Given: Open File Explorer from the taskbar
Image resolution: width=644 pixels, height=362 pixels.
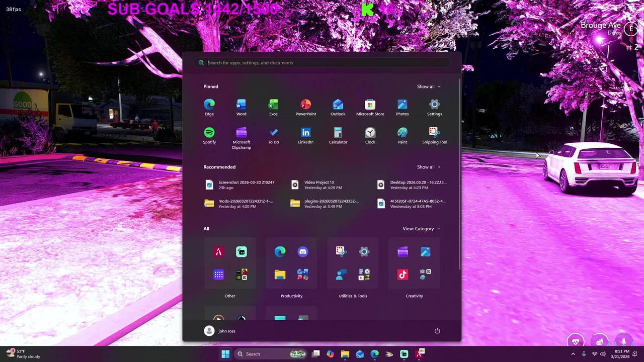Looking at the screenshot, I should pyautogui.click(x=345, y=354).
